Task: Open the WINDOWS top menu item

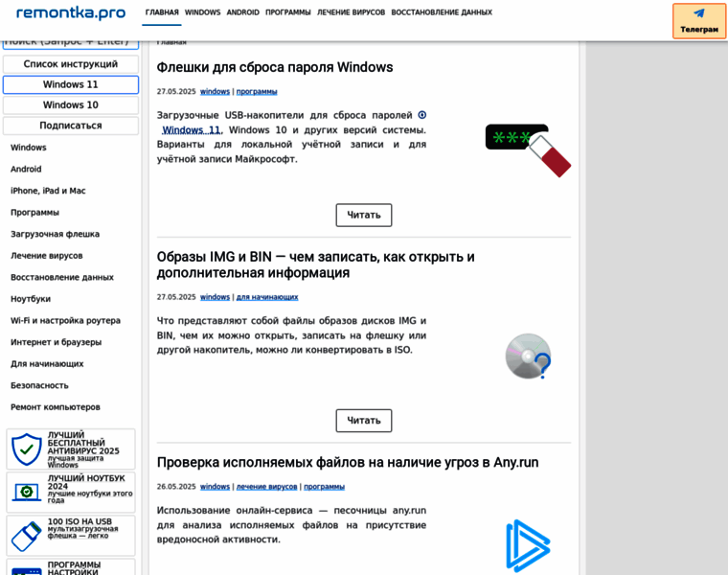Action: (202, 12)
